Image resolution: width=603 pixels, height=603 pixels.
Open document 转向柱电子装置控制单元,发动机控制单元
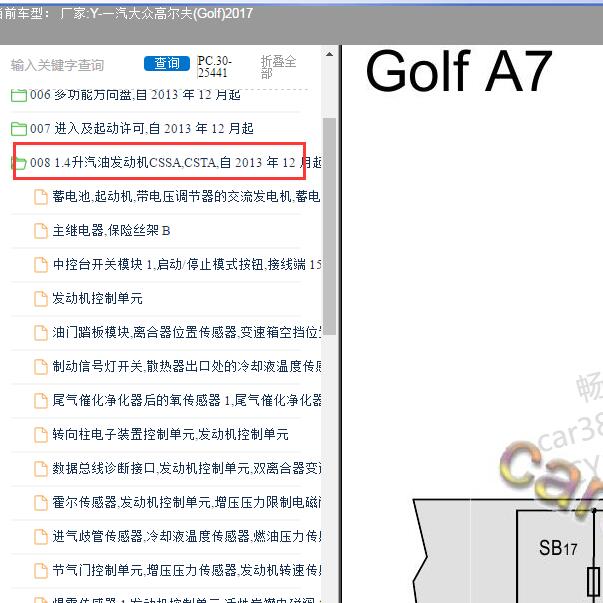(x=170, y=434)
